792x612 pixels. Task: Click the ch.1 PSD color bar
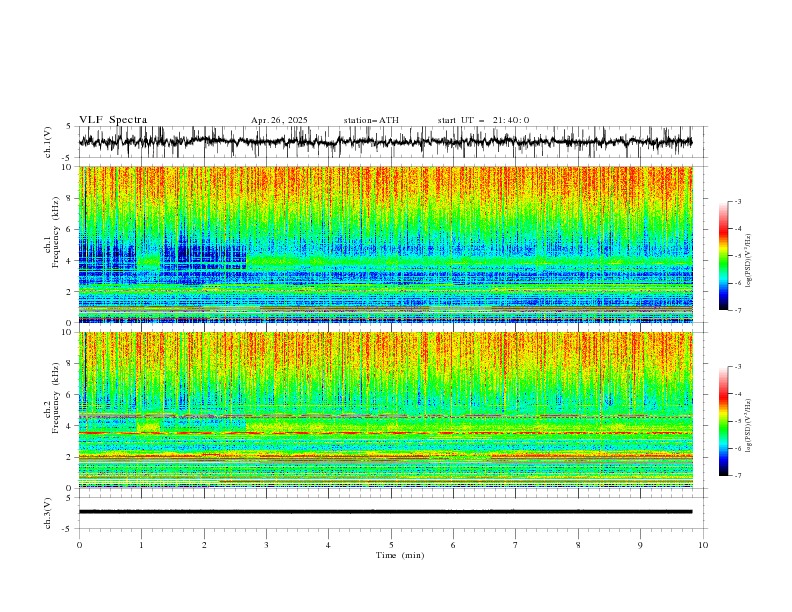click(x=723, y=256)
